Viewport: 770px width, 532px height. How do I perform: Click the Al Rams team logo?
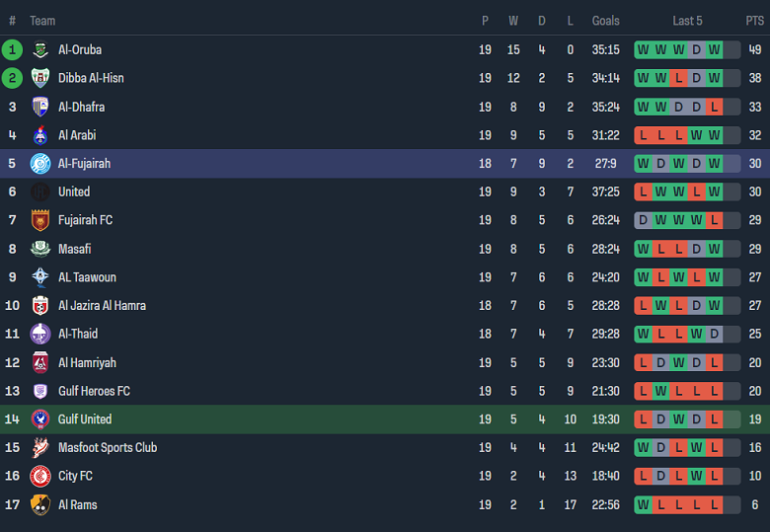(40, 504)
